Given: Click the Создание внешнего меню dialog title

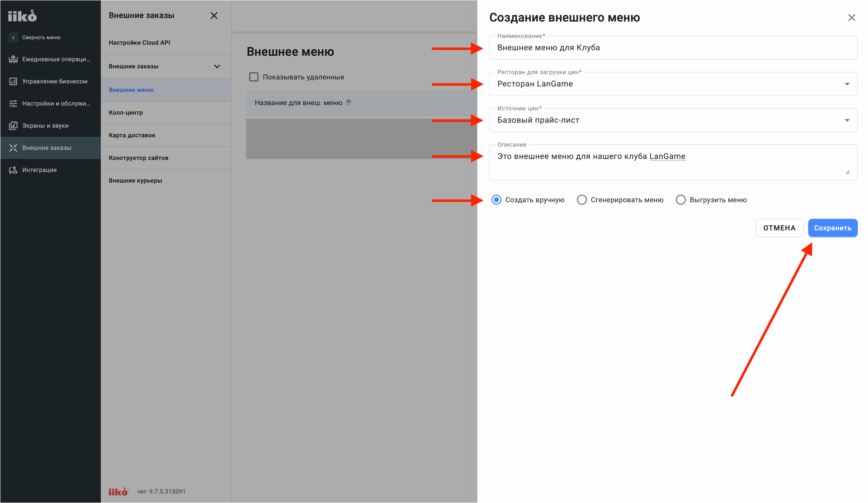Looking at the screenshot, I should [x=565, y=17].
